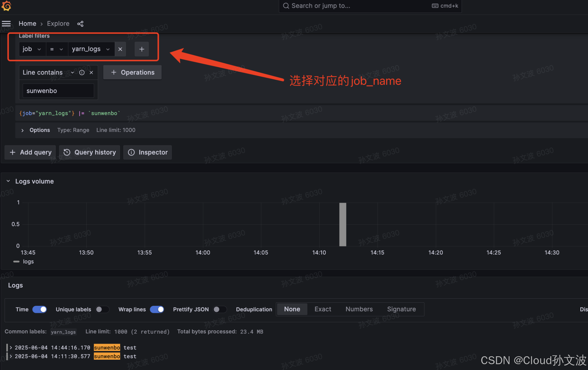The width and height of the screenshot is (588, 370).
Task: Remove the Line contains operation
Action: [x=91, y=72]
